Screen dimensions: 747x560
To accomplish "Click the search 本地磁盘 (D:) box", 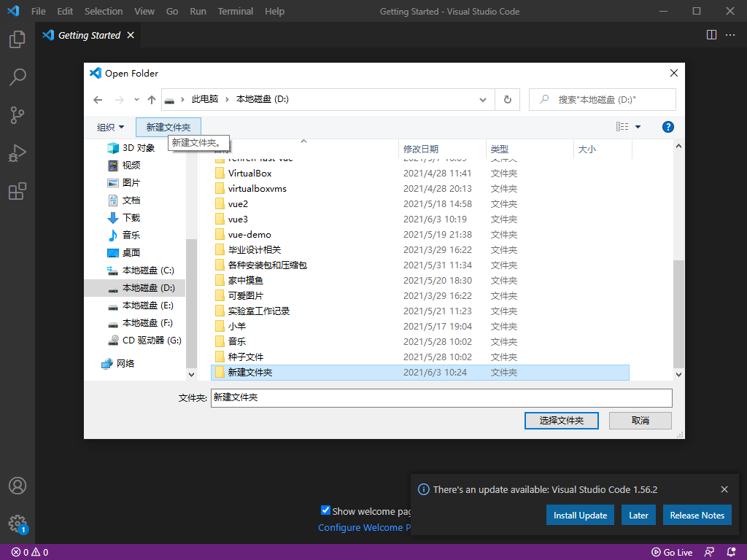I will point(602,99).
